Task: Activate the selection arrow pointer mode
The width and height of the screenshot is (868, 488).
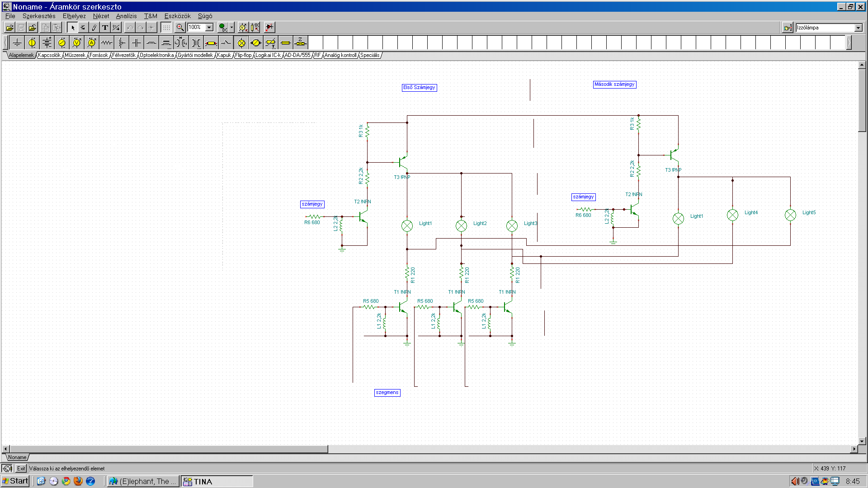Action: [72, 28]
